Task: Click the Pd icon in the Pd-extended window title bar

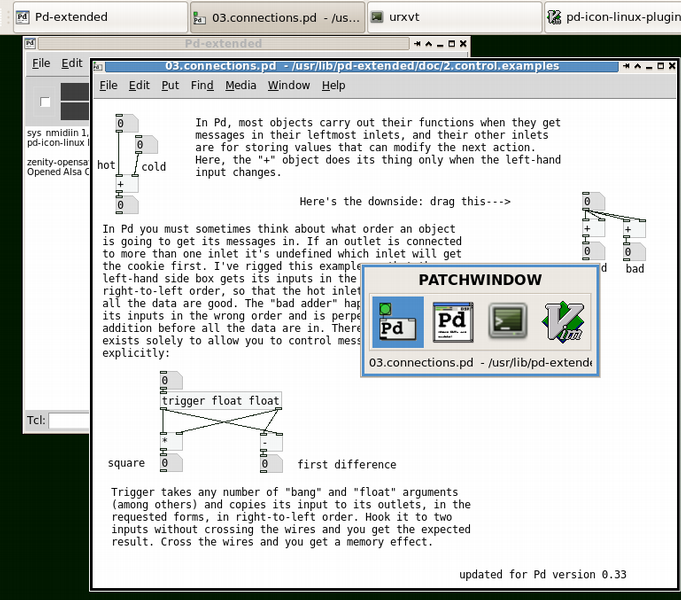Action: (x=30, y=43)
